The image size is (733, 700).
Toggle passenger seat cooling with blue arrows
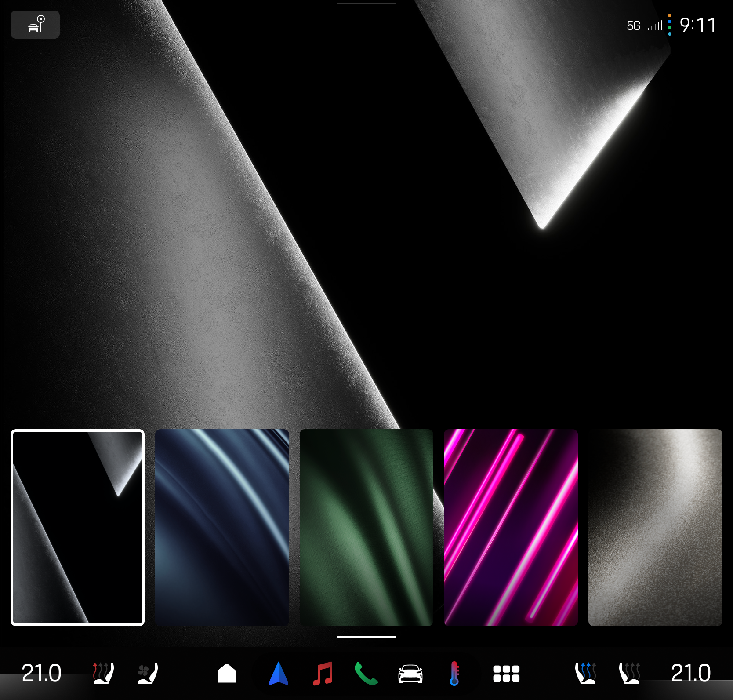pos(586,673)
